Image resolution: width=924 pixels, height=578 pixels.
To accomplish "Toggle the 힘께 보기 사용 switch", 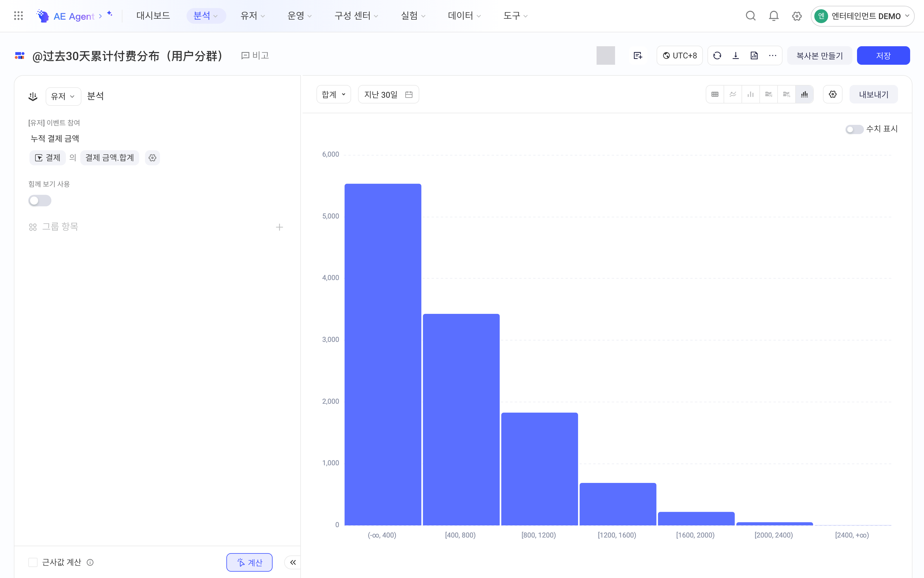I will [x=40, y=201].
